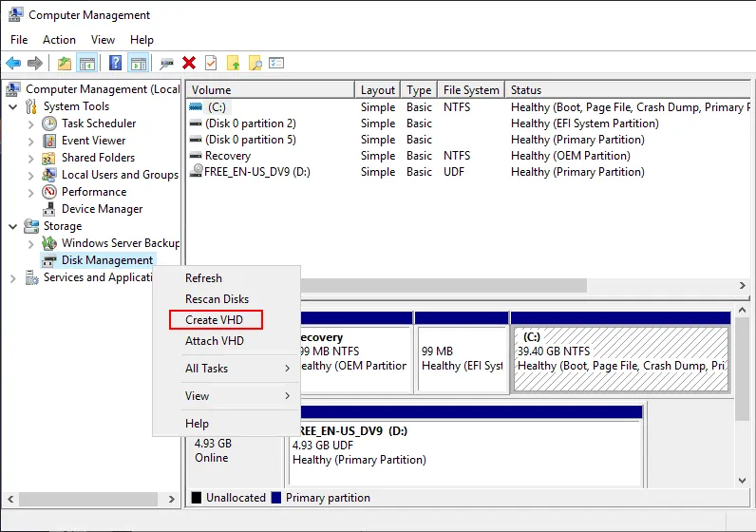Select Device Manager in the tree
The width and height of the screenshot is (756, 532).
coord(102,209)
